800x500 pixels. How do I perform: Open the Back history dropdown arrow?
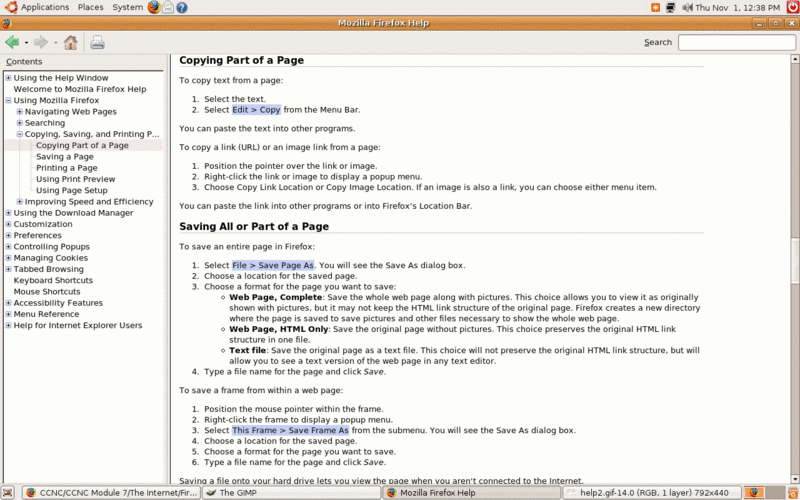point(26,43)
